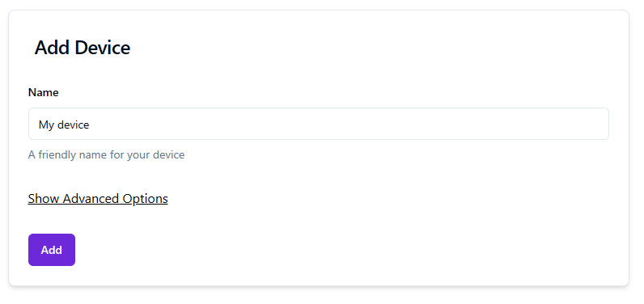Click on the My device text

tap(64, 125)
